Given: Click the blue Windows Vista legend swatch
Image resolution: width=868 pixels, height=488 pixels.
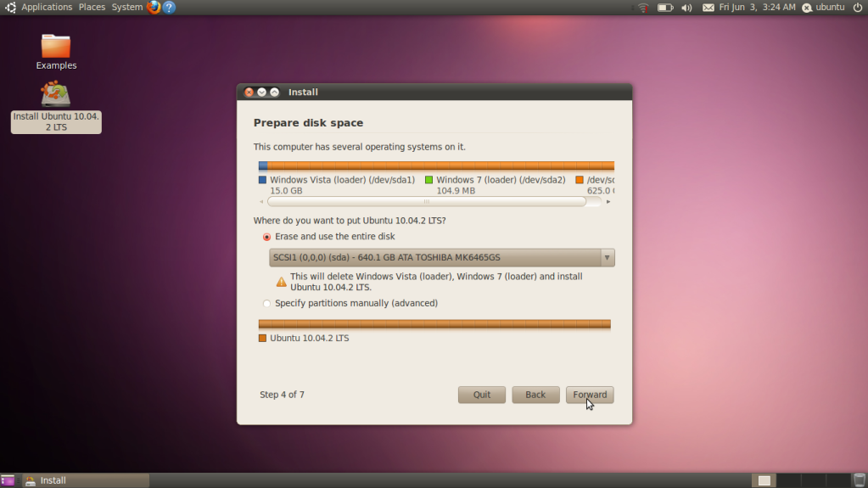Looking at the screenshot, I should (x=262, y=180).
